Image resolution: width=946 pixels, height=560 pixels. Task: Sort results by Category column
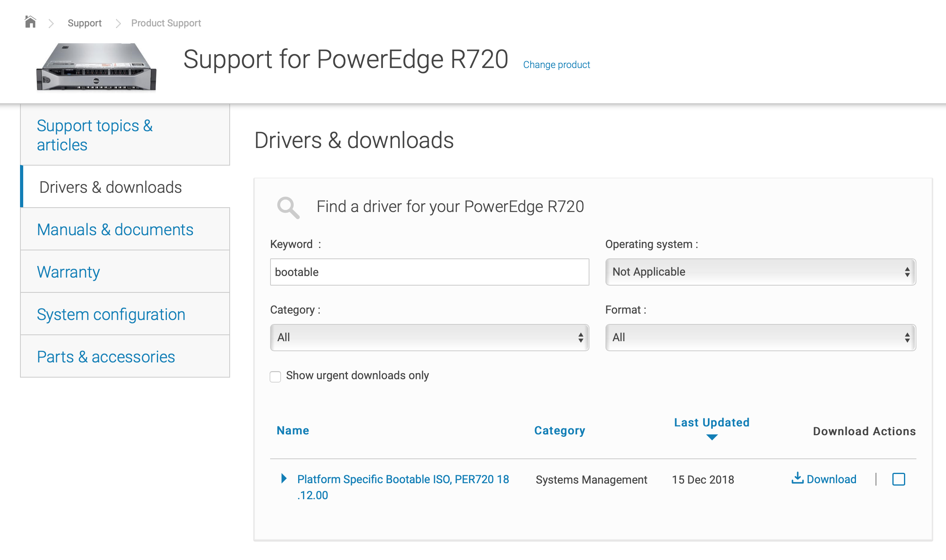point(559,430)
